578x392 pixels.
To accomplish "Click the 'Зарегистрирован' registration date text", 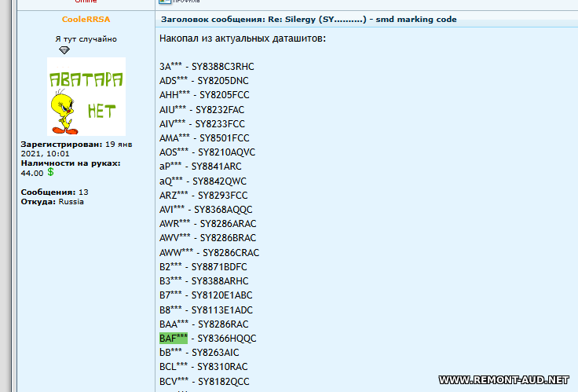I will pos(76,149).
